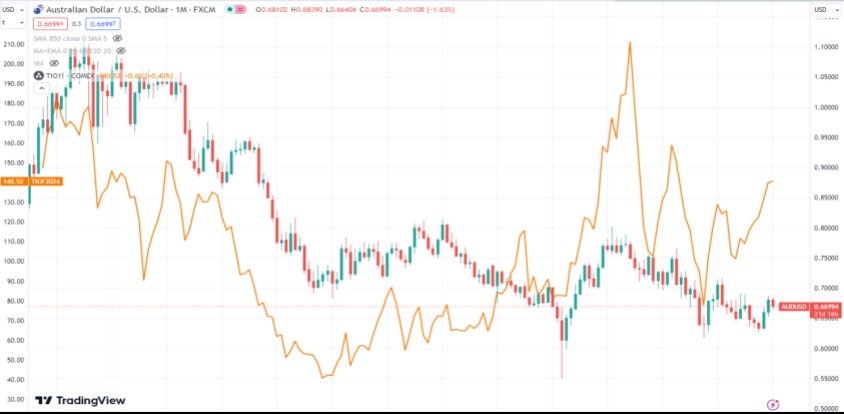Screen dimensions: 844x414
Task: Click the TIO1! symbol logo icon
Action: tap(39, 75)
